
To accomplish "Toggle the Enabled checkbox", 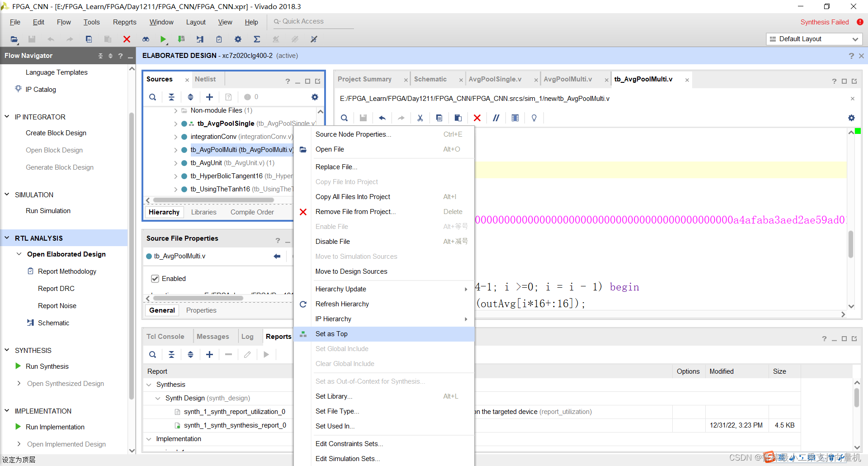I will pyautogui.click(x=155, y=279).
